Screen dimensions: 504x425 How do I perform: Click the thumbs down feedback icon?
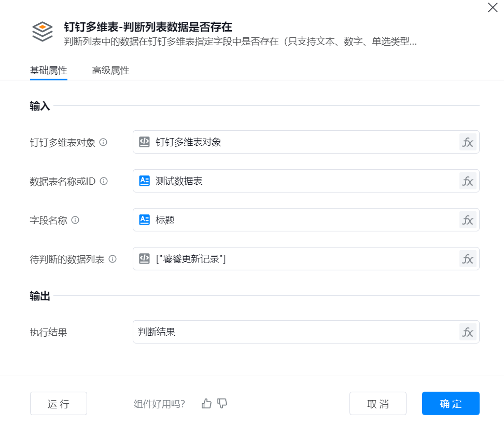222,404
